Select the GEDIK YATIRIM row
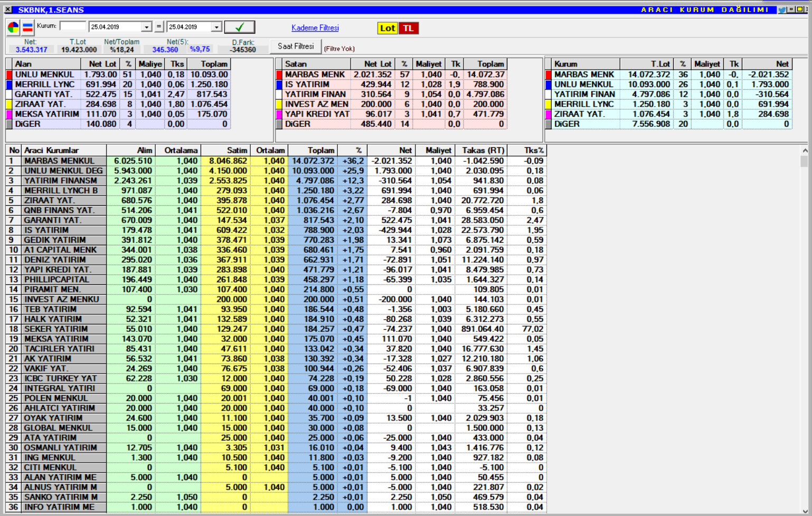 [x=276, y=240]
